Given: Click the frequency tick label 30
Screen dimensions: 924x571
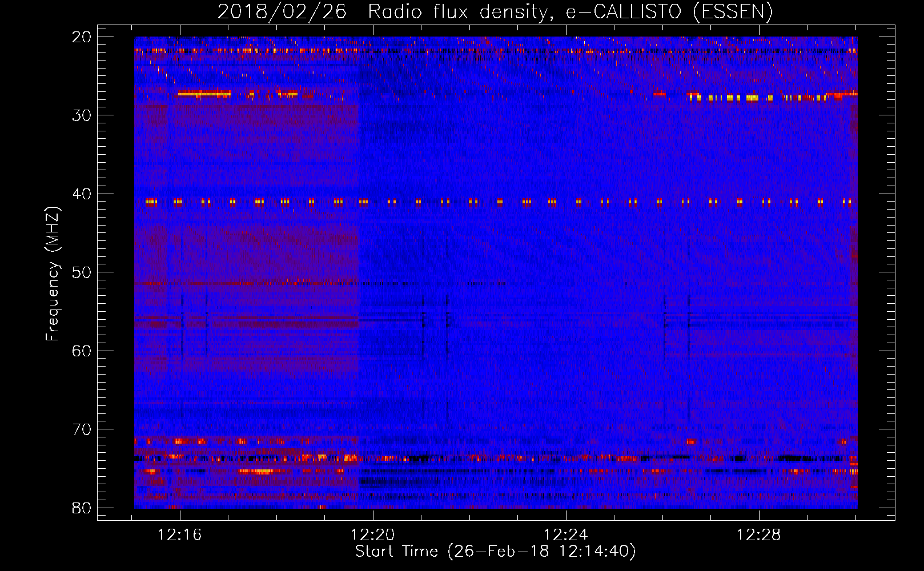Looking at the screenshot, I should point(82,115).
